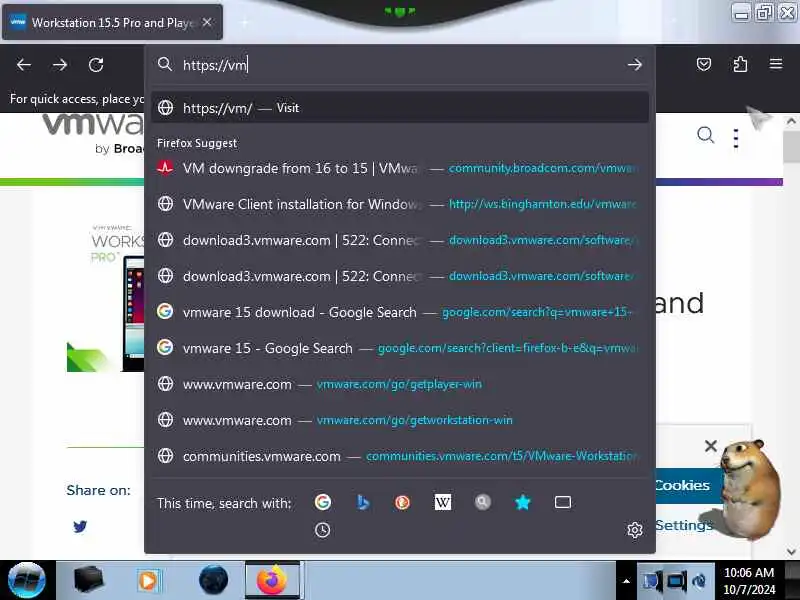Viewport: 800px width, 600px height.
Task: Click the system clock 10:06 AM
Action: point(749,572)
